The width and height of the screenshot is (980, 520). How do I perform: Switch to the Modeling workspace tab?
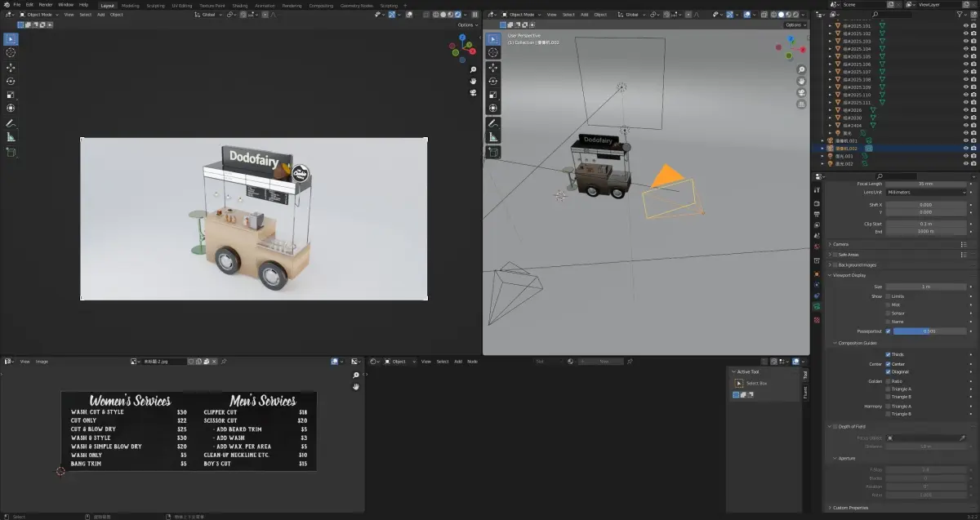(x=131, y=5)
